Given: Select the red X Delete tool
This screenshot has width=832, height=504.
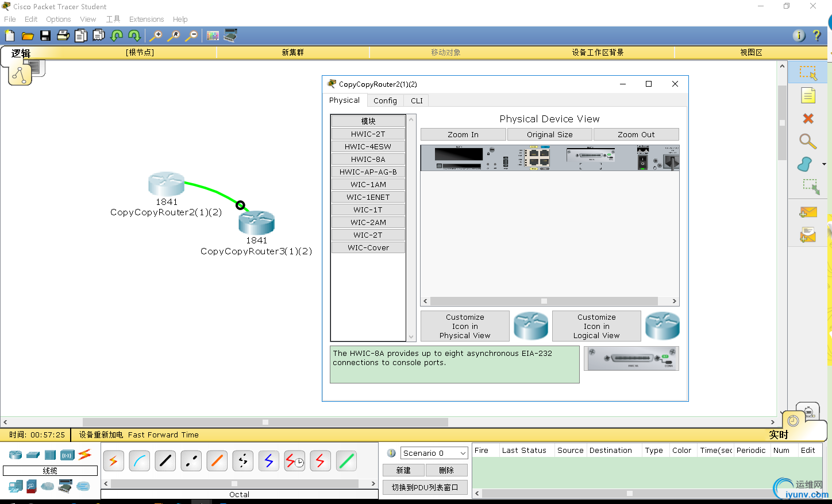Looking at the screenshot, I should click(808, 118).
